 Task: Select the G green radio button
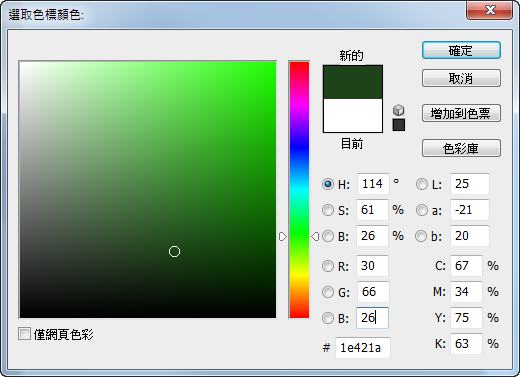328,292
